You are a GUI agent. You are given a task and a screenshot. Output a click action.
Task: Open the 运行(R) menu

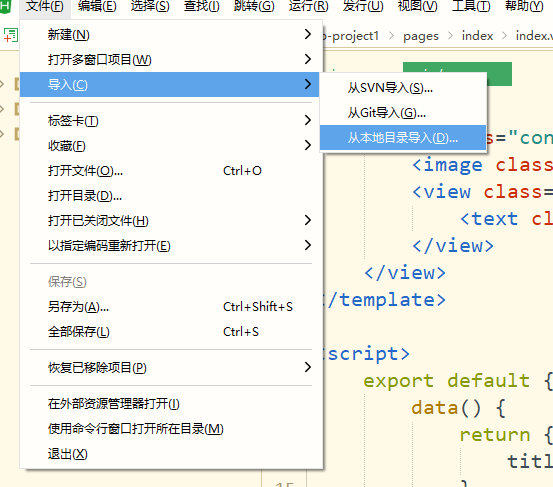309,6
